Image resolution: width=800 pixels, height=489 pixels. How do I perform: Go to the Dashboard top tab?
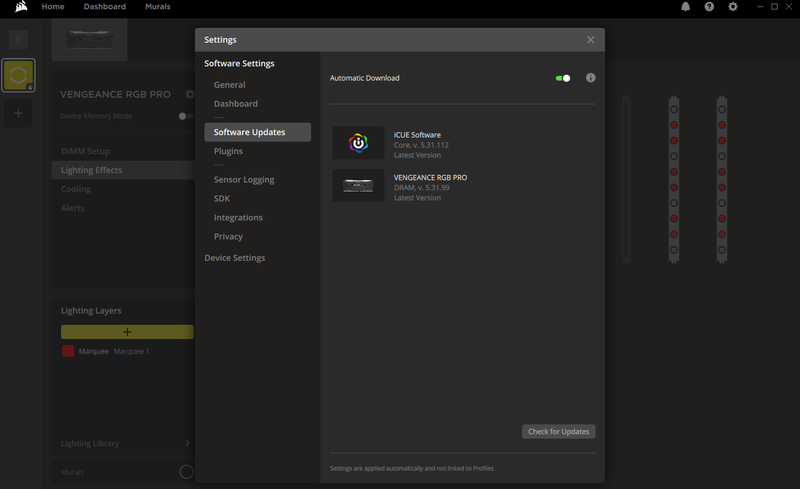tap(105, 7)
